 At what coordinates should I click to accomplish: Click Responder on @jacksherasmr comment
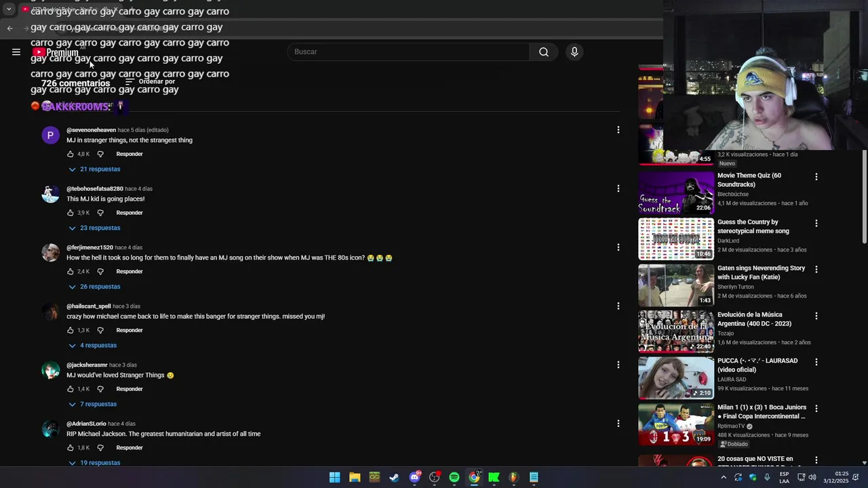(130, 389)
